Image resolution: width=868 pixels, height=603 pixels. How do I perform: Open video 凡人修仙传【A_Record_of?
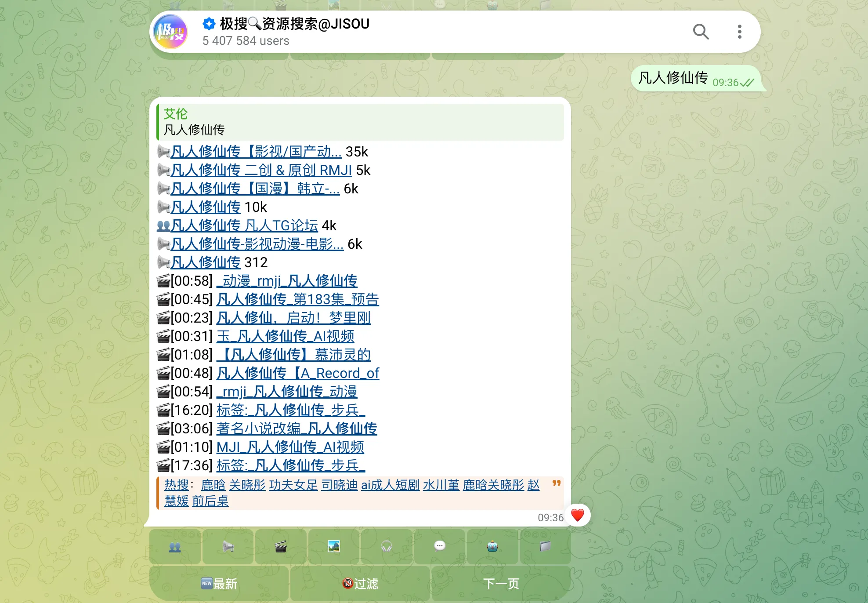pyautogui.click(x=298, y=373)
